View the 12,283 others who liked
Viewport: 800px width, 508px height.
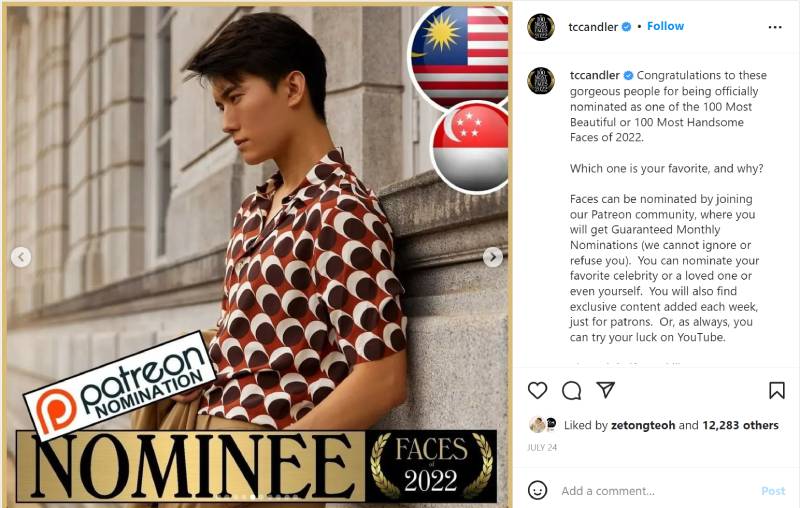click(740, 425)
